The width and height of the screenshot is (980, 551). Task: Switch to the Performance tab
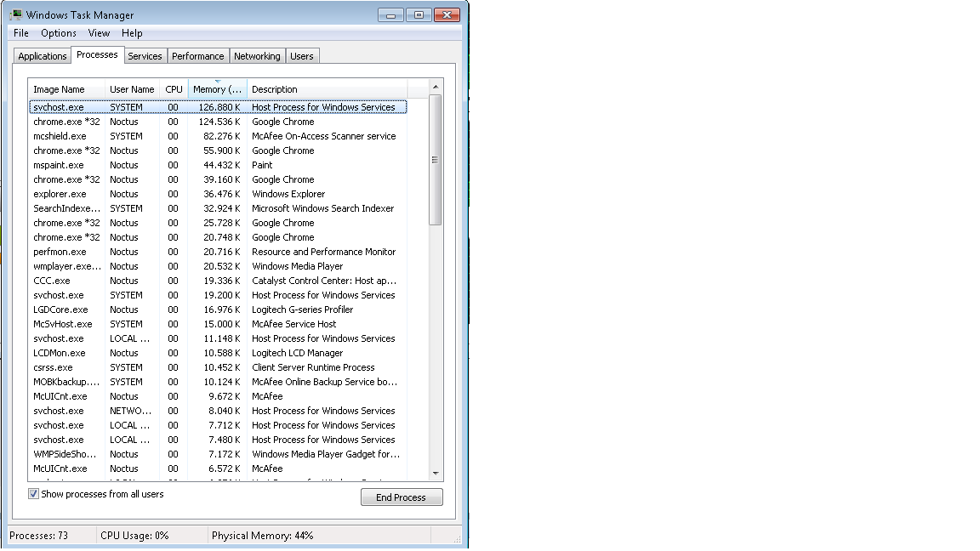point(197,56)
